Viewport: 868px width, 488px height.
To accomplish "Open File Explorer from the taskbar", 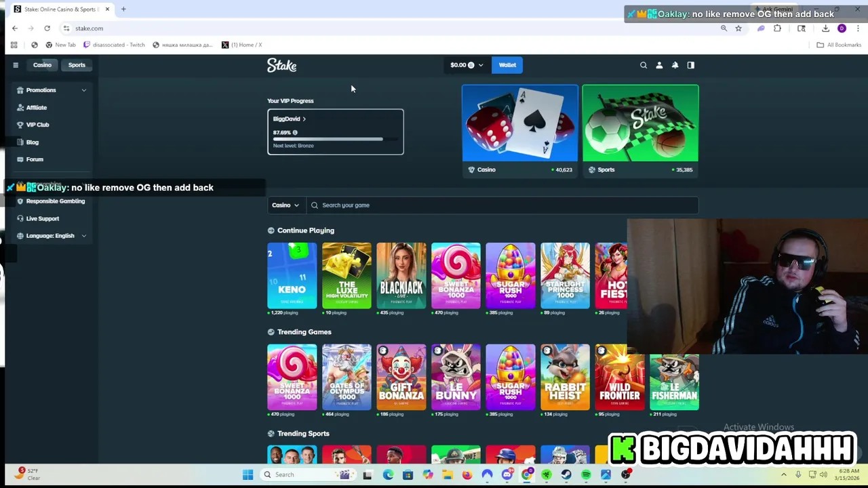I will pyautogui.click(x=448, y=474).
